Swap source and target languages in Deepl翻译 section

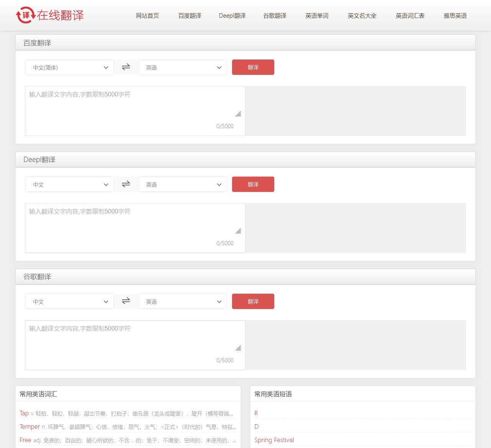[x=126, y=184]
